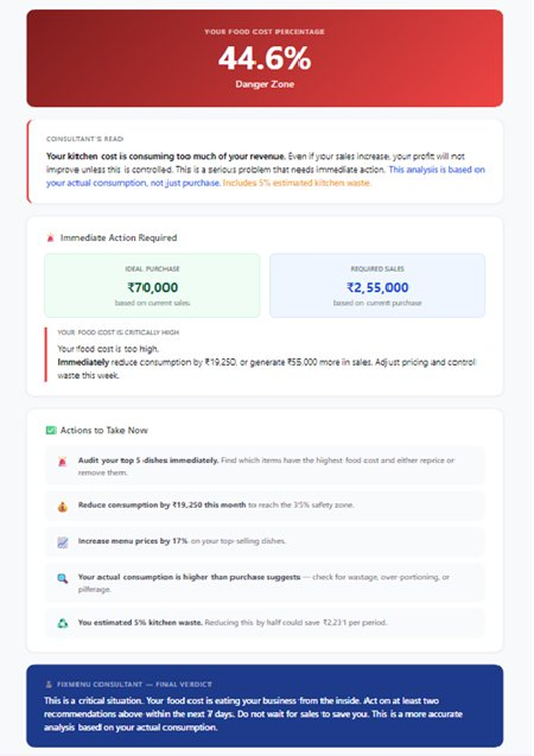Screen dimensions: 534x756
Task: Open the Increase menu prices by 17% action
Action: point(265,542)
